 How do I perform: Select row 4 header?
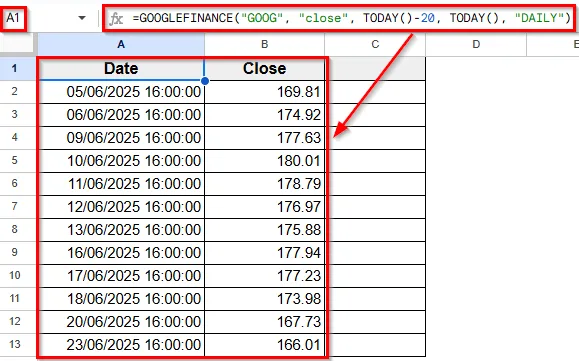point(14,137)
